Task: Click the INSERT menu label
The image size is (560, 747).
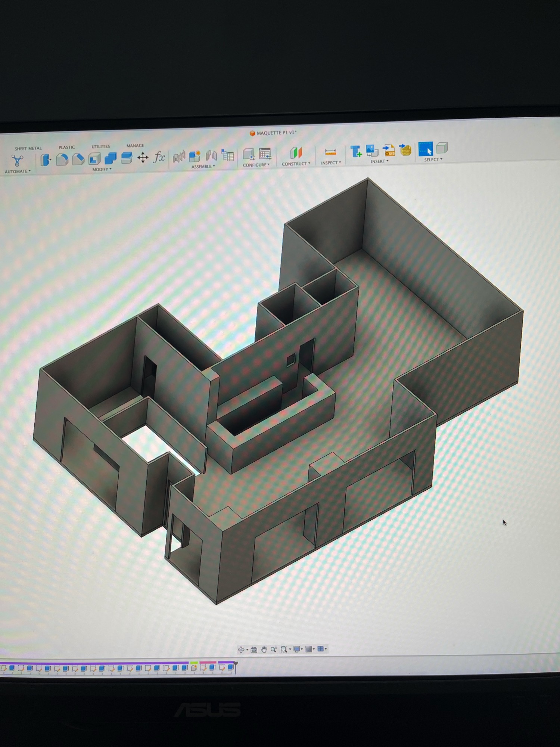Action: [x=379, y=161]
